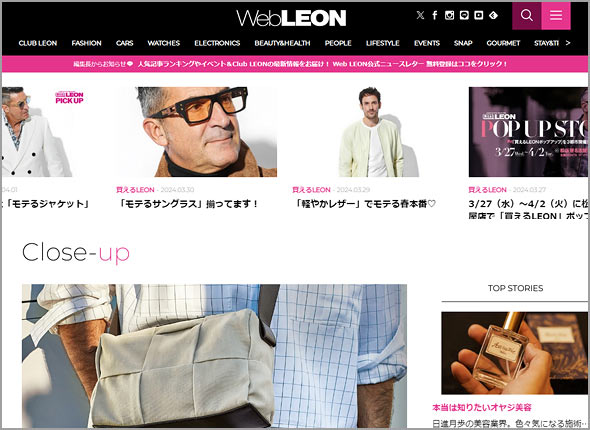Open the Feedly icon in header
The image size is (590, 430).
[x=493, y=15]
